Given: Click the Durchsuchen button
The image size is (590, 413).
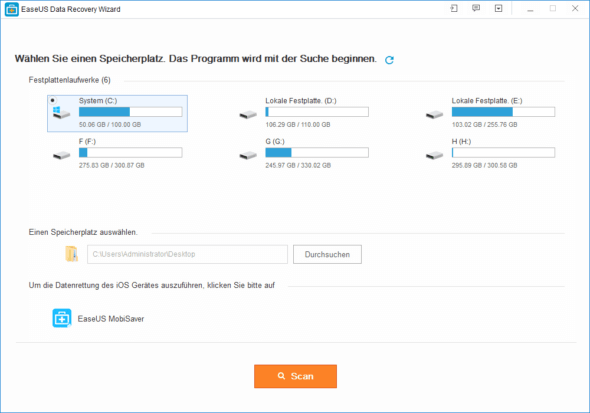Looking at the screenshot, I should (x=327, y=254).
